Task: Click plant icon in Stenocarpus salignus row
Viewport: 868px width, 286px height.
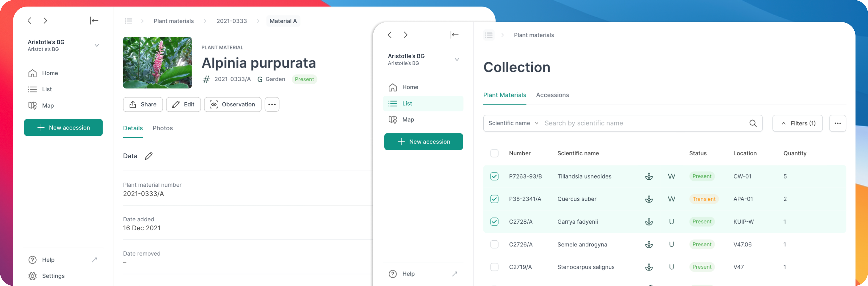Action: click(x=649, y=267)
